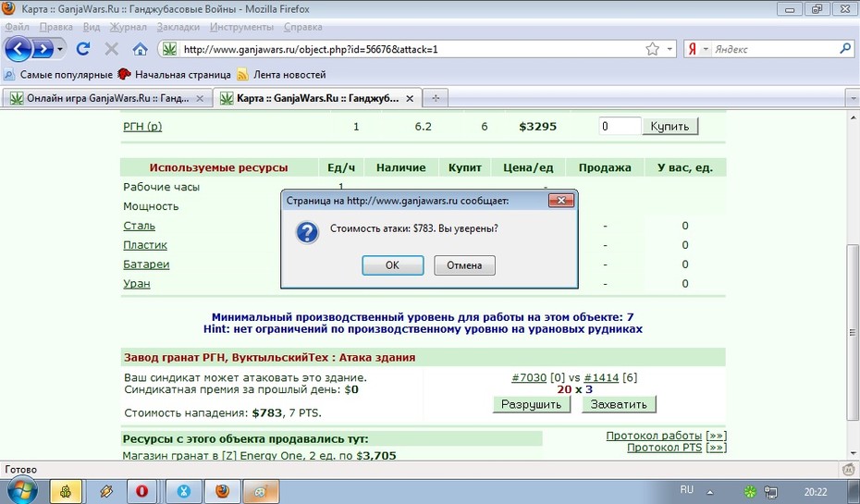This screenshot has height=504, width=860.
Task: Reload the current page
Action: [x=83, y=49]
